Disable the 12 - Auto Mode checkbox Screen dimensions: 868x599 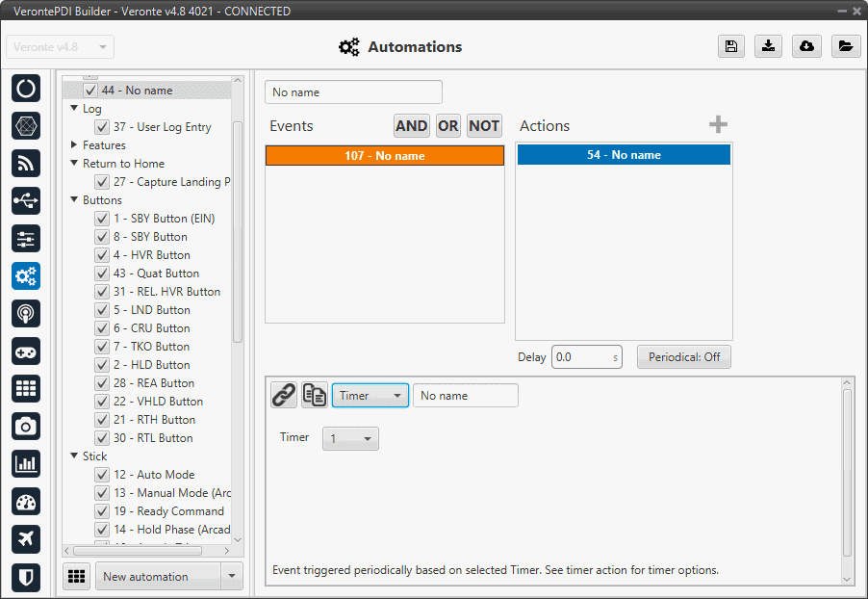[102, 475]
